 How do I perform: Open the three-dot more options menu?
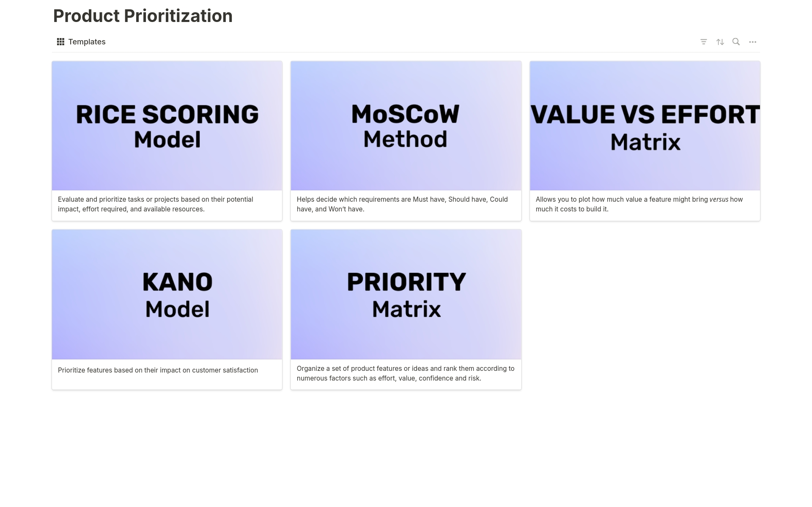pyautogui.click(x=752, y=42)
